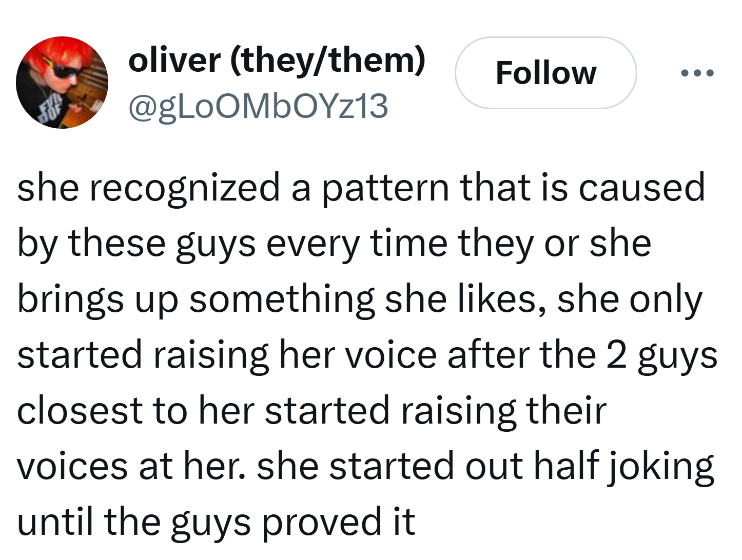
Task: Click the phrase "by these guys"
Action: pos(136,243)
